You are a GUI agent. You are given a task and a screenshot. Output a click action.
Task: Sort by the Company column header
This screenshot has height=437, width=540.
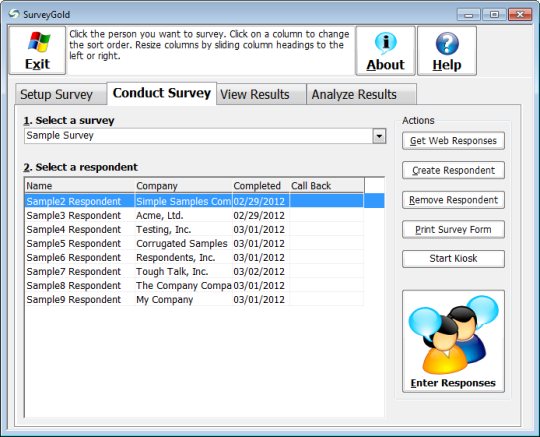point(183,186)
